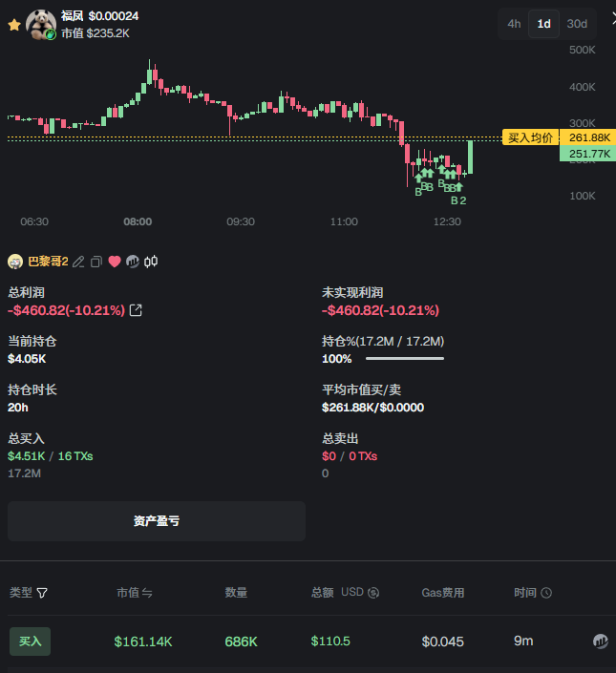
Task: Click the $4.51K / 16 TXs total buy value
Action: click(x=51, y=455)
